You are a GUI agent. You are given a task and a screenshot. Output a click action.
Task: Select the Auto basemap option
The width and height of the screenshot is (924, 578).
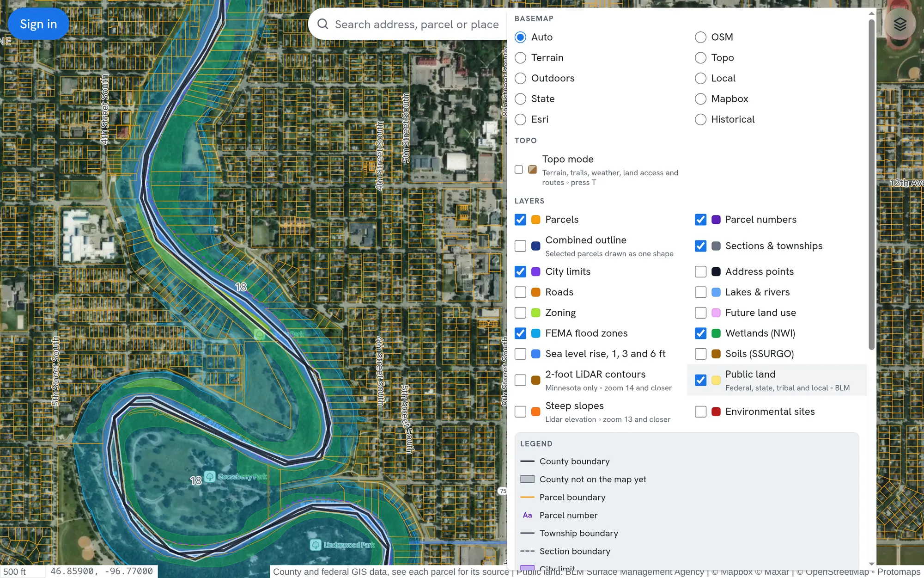520,37
